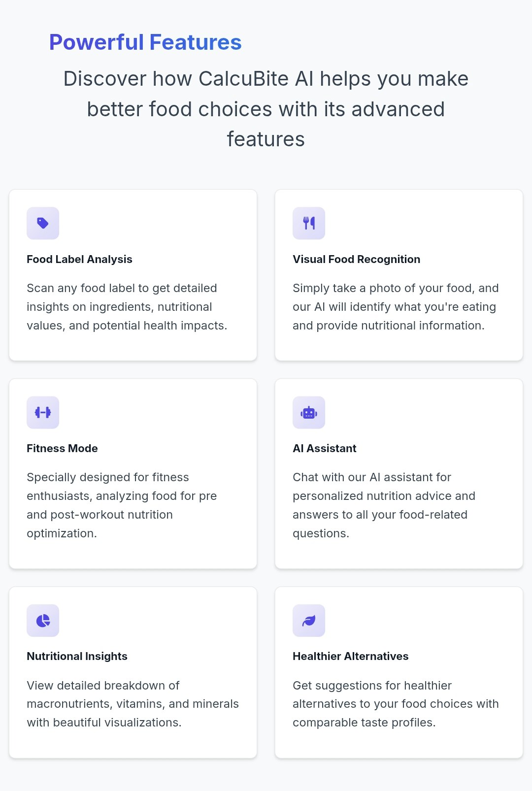
Task: Open the Visual Food Recognition heading
Action: 356,259
